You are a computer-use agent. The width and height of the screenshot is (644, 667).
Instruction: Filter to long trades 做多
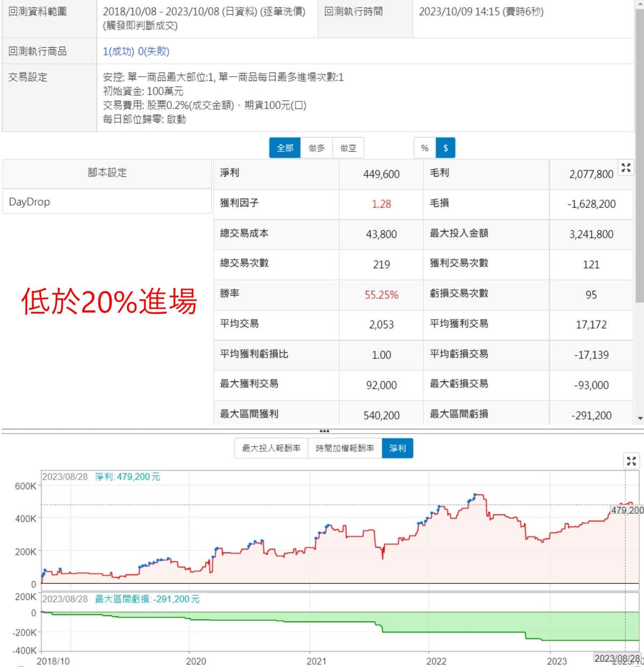[317, 148]
